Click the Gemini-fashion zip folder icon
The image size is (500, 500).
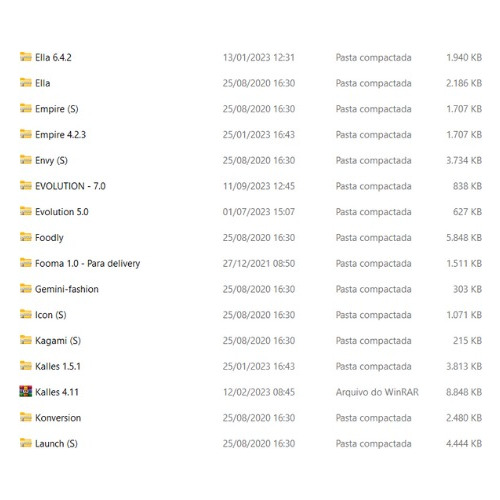pos(26,288)
